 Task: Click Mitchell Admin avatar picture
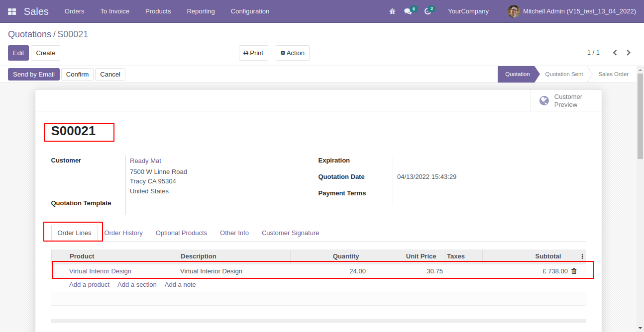[514, 11]
